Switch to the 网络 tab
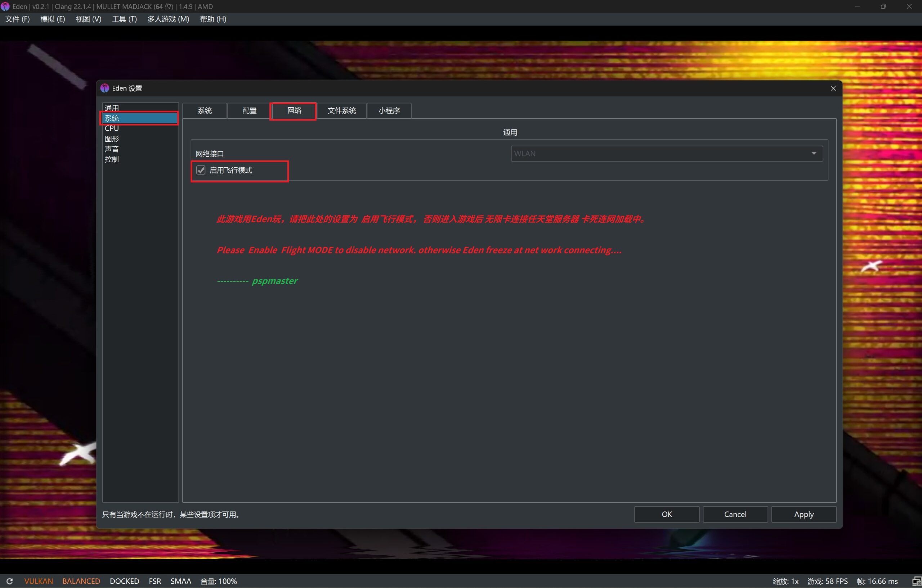 tap(294, 110)
